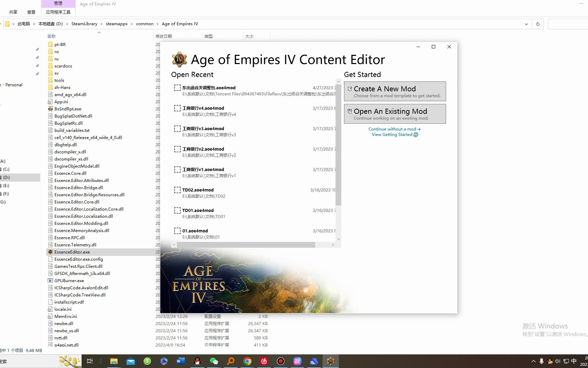588x368 pixels.
Task: Open recent mod icon for 工商银行v3.aoe4mod
Action: [177, 128]
